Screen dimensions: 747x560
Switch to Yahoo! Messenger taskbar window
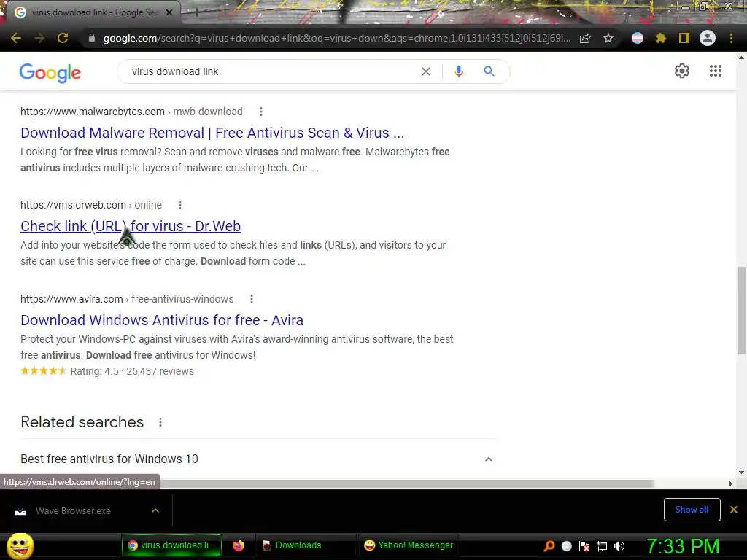point(409,545)
